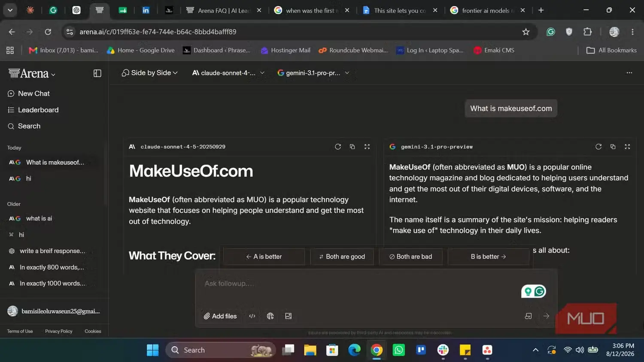Open the Chrome profile avatar
Viewport: 644px width, 362px height.
pyautogui.click(x=614, y=32)
